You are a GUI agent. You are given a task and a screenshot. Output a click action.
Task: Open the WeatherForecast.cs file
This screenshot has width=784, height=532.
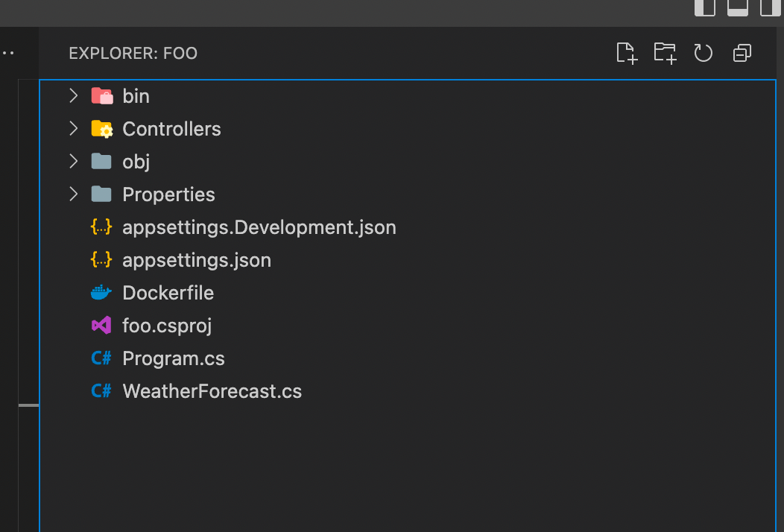pos(212,391)
